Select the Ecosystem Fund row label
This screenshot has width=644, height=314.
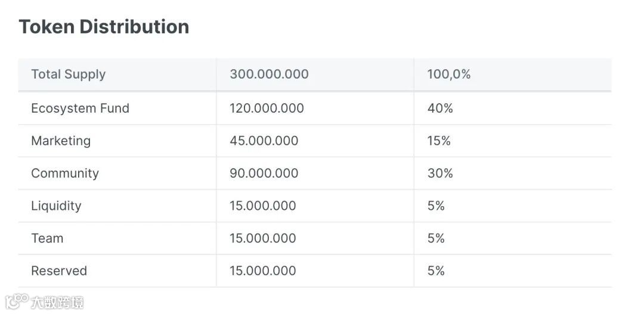(x=80, y=108)
